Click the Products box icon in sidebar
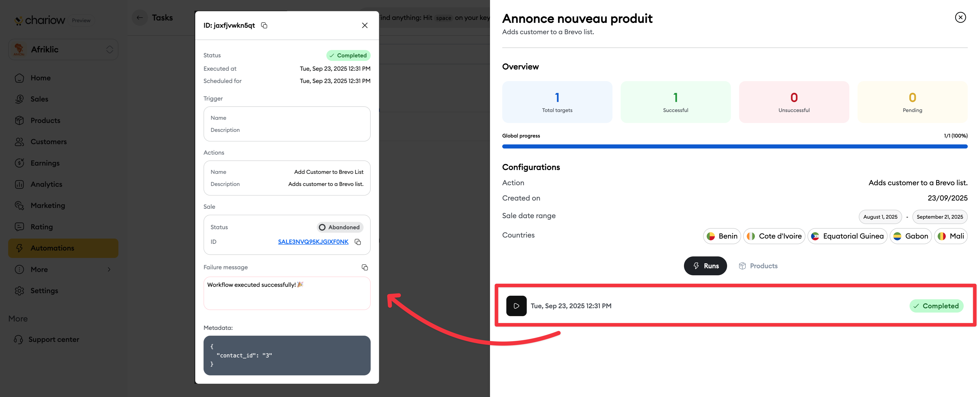The width and height of the screenshot is (980, 397). 19,120
